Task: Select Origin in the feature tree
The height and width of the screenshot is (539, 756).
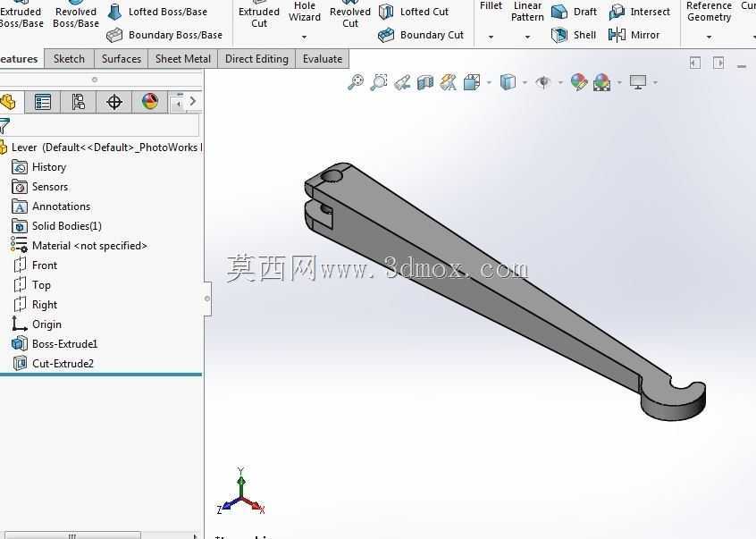Action: click(x=38, y=324)
